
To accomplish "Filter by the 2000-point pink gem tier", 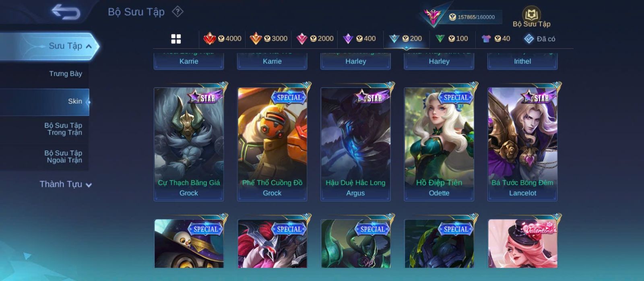I will (x=315, y=39).
